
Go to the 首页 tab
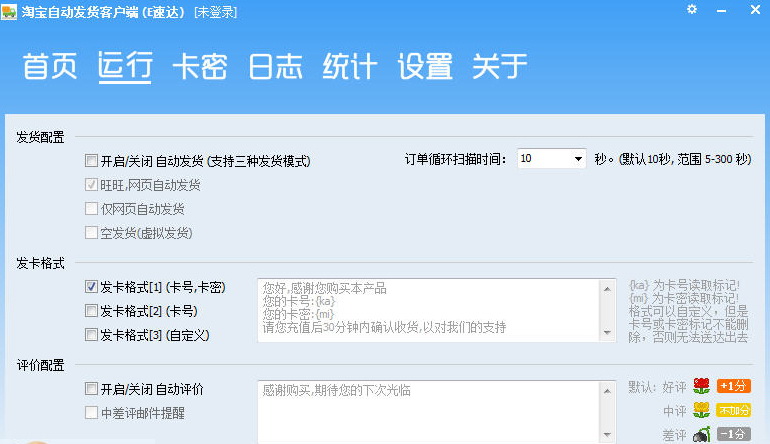50,66
